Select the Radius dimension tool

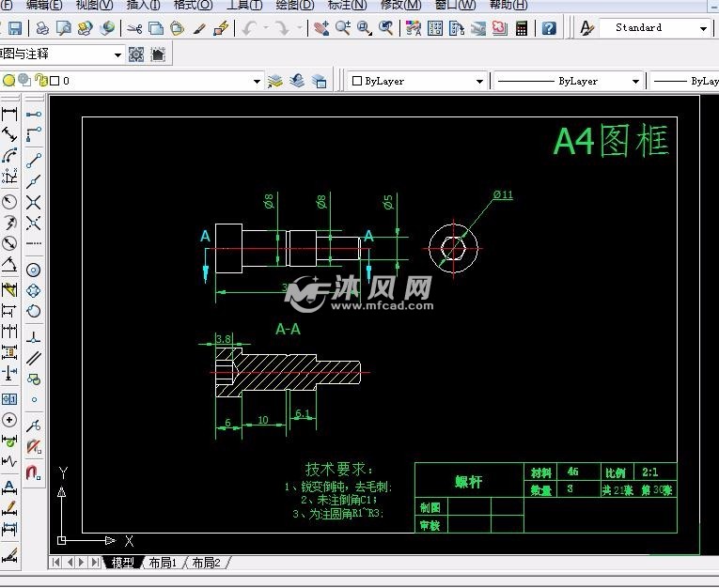pos(9,202)
